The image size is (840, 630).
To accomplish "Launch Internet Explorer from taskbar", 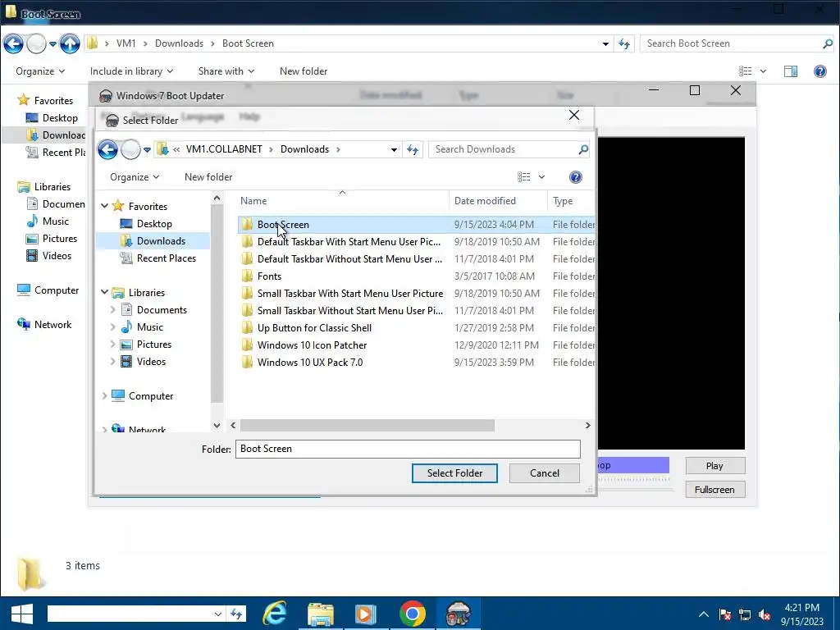I will tap(275, 614).
